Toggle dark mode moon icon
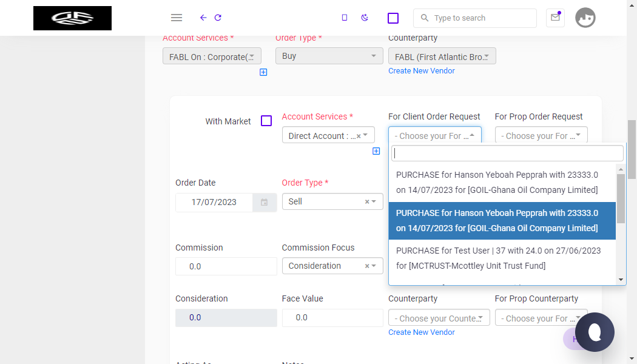Viewport: 637px width, 364px height. point(365,18)
